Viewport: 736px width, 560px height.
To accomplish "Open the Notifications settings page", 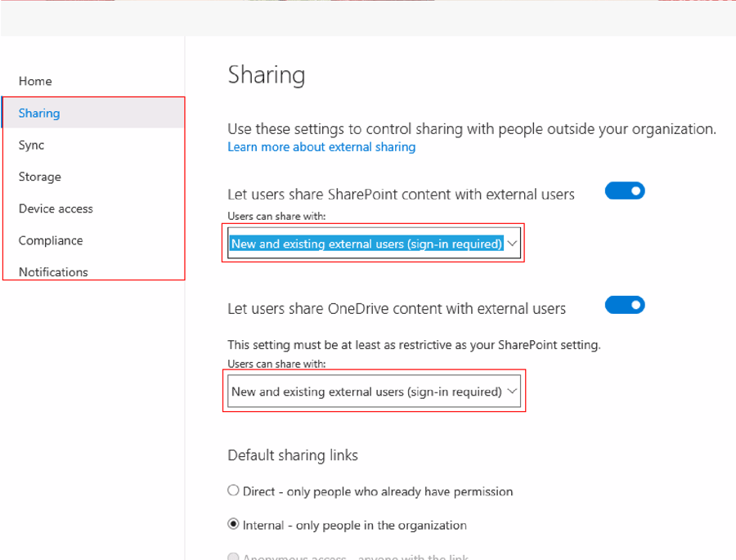I will tap(53, 271).
